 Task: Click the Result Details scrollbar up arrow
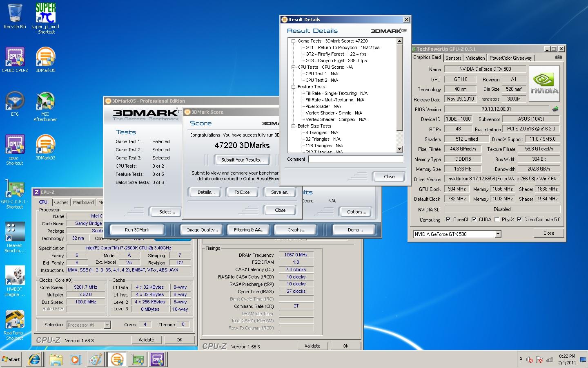coord(400,41)
